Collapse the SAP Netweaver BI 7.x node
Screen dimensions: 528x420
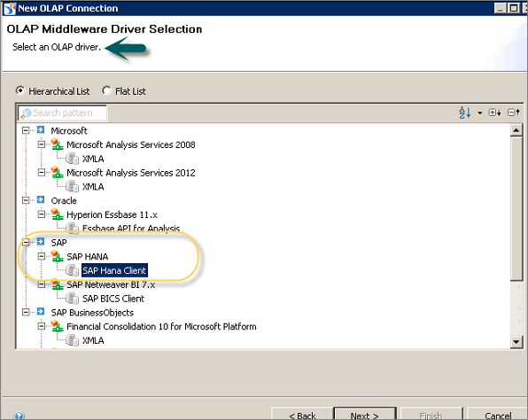pyautogui.click(x=42, y=284)
